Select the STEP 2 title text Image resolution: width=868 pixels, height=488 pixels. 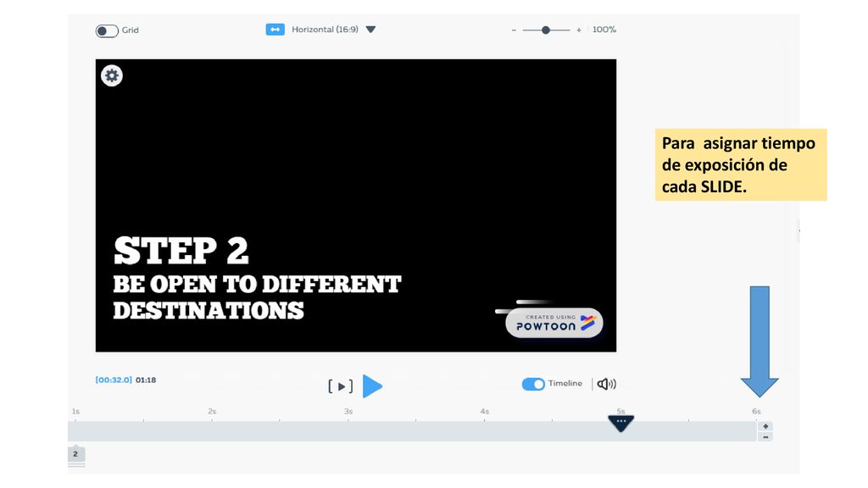click(181, 251)
